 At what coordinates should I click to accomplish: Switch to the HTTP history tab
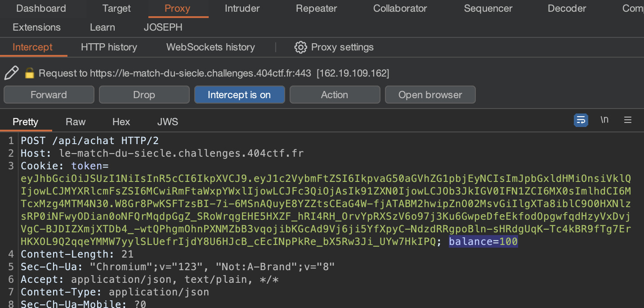[109, 47]
